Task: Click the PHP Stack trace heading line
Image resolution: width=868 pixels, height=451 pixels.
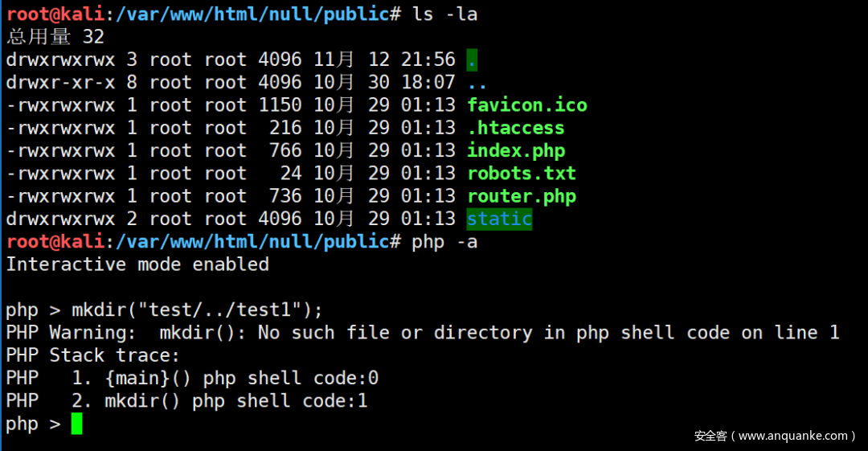Action: 93,355
